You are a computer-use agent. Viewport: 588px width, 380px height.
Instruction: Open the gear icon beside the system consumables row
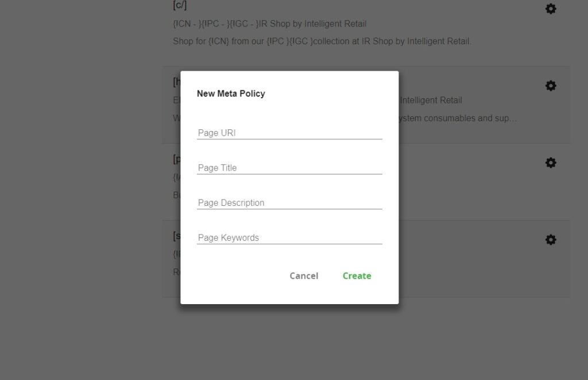pyautogui.click(x=551, y=86)
